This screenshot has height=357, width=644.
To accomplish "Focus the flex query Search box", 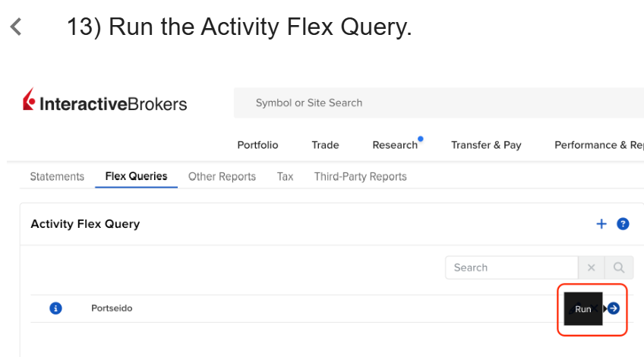I will pyautogui.click(x=512, y=268).
